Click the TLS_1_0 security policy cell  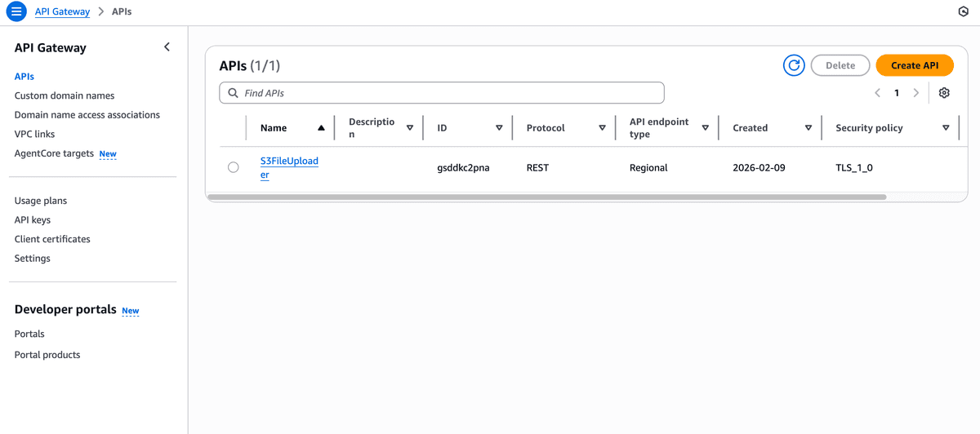tap(855, 168)
